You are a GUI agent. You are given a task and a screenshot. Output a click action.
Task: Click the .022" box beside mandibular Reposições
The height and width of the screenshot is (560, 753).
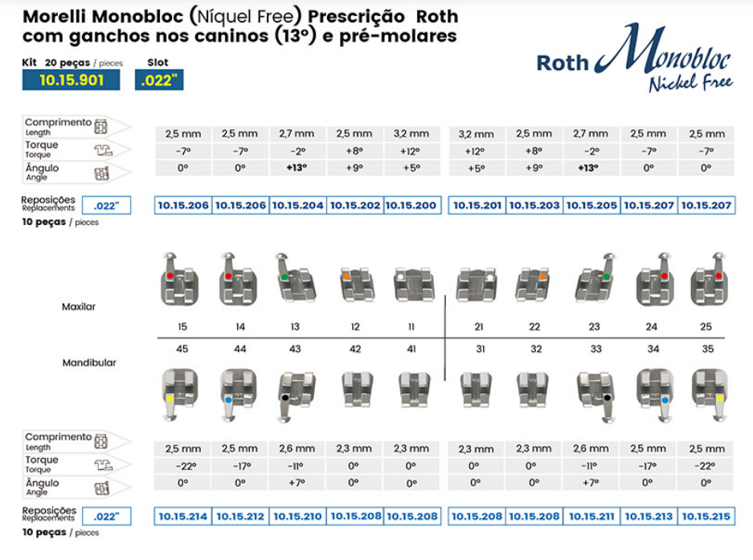(x=106, y=517)
